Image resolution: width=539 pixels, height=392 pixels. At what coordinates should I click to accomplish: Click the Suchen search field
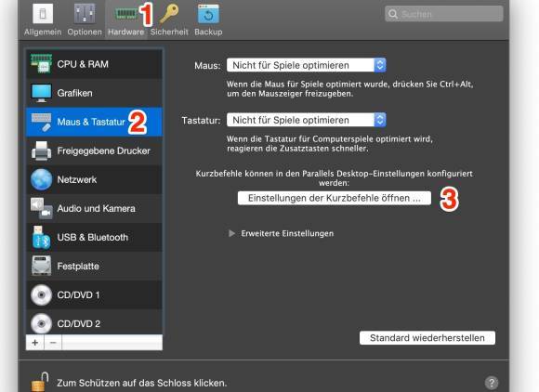pos(444,14)
